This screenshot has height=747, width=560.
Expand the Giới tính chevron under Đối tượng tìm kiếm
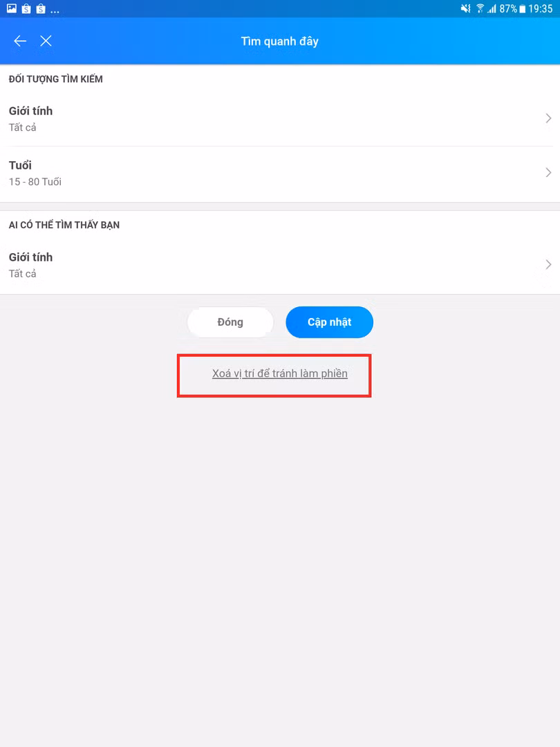(548, 118)
